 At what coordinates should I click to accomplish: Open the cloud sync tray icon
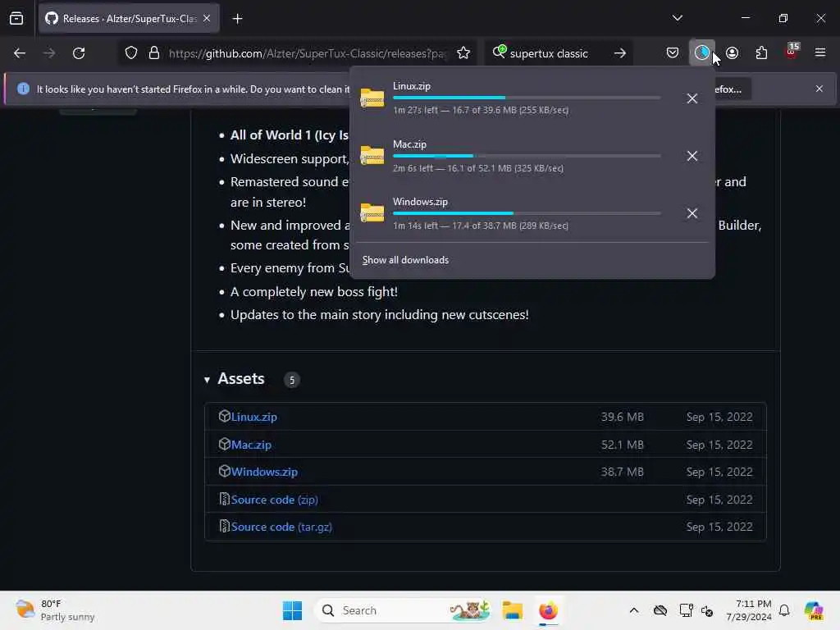point(660,610)
